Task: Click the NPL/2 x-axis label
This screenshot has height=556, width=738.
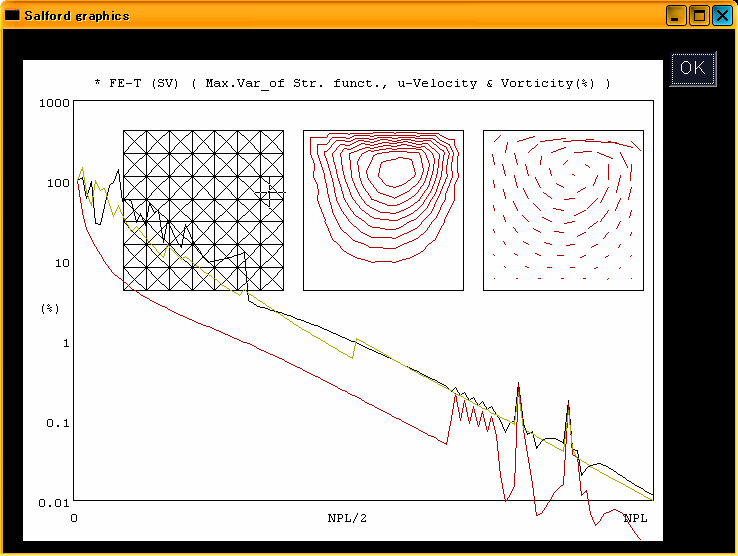Action: coord(347,518)
